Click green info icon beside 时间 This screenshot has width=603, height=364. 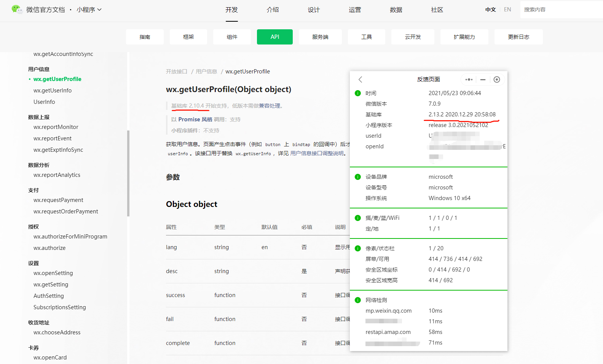pyautogui.click(x=358, y=93)
